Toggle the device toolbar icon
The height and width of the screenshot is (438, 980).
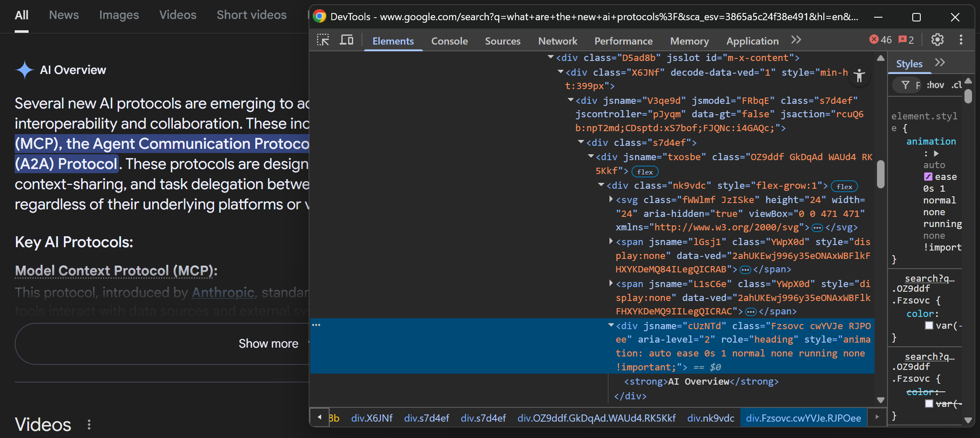(x=346, y=40)
